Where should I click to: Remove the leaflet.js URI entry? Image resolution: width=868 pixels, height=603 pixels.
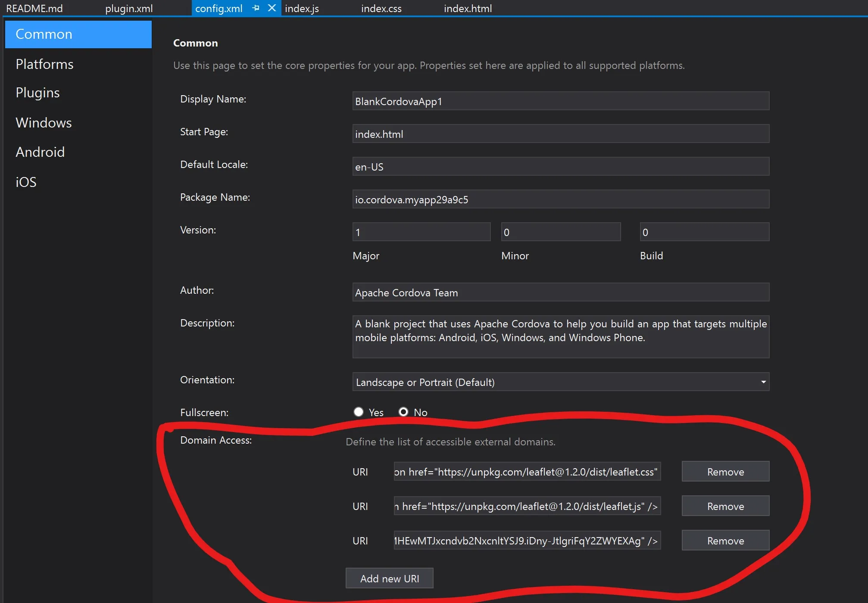pyautogui.click(x=725, y=506)
